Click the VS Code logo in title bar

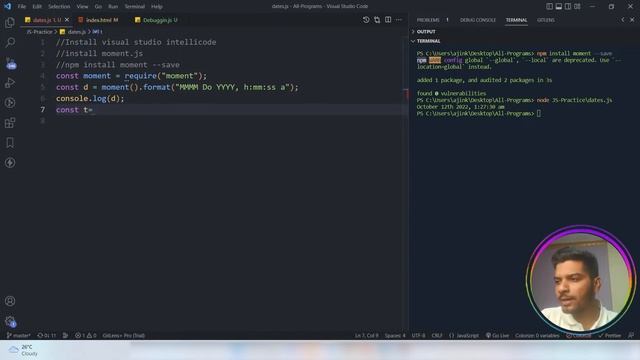click(x=7, y=6)
